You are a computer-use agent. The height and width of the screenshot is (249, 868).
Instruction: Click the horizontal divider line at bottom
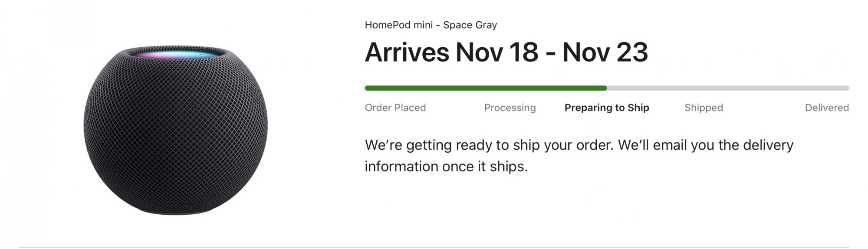pyautogui.click(x=434, y=247)
